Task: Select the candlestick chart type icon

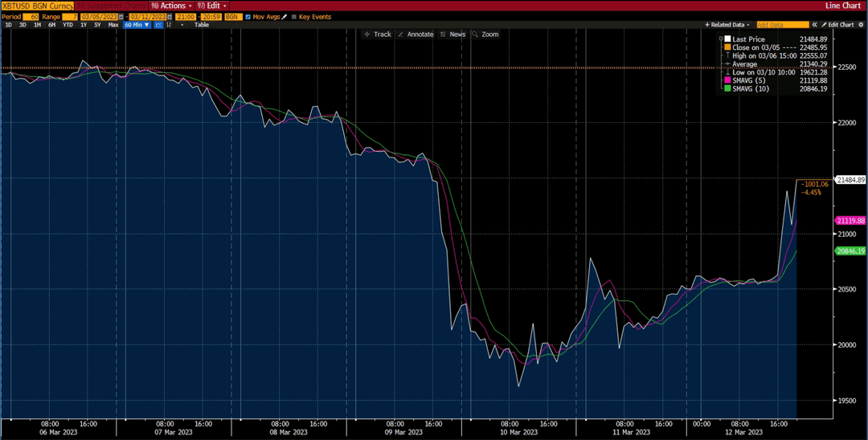Action: (x=169, y=25)
